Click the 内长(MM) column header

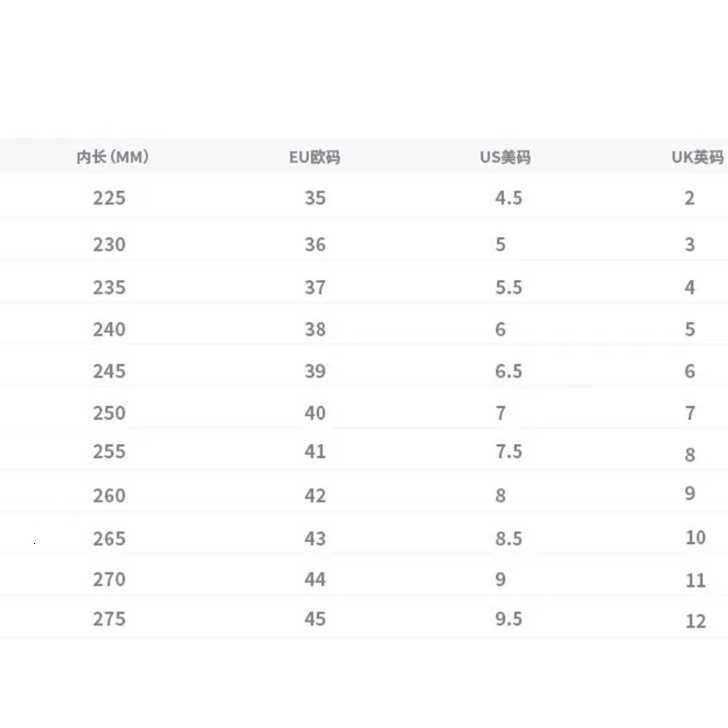click(112, 157)
